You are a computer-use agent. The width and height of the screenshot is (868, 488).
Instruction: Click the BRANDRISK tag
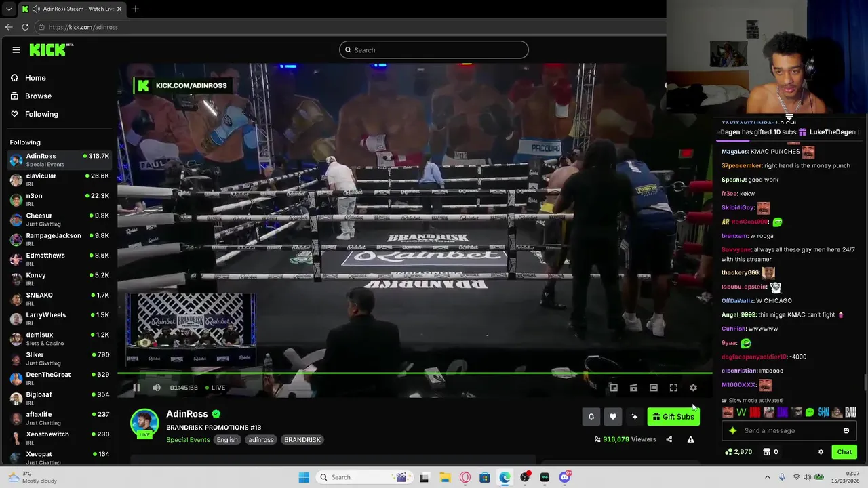point(302,440)
